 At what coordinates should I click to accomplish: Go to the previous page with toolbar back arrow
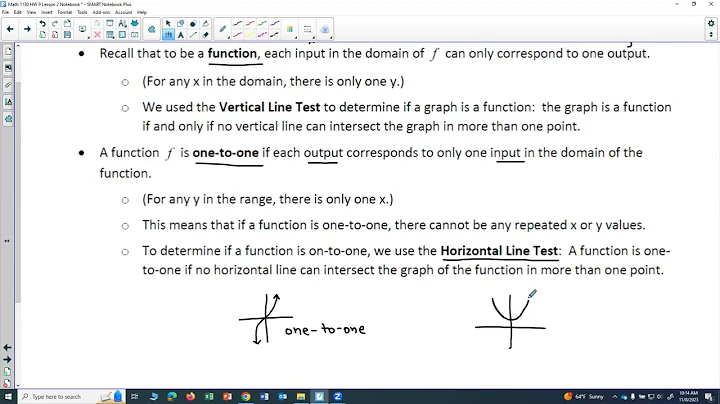coord(10,29)
